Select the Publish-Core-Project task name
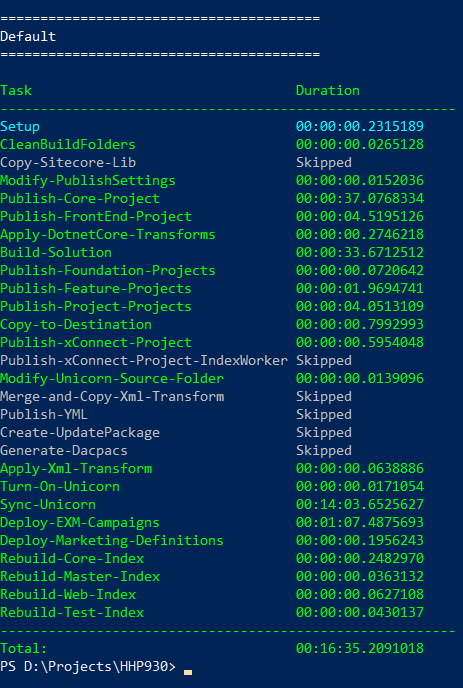The width and height of the screenshot is (463, 688). 80,199
